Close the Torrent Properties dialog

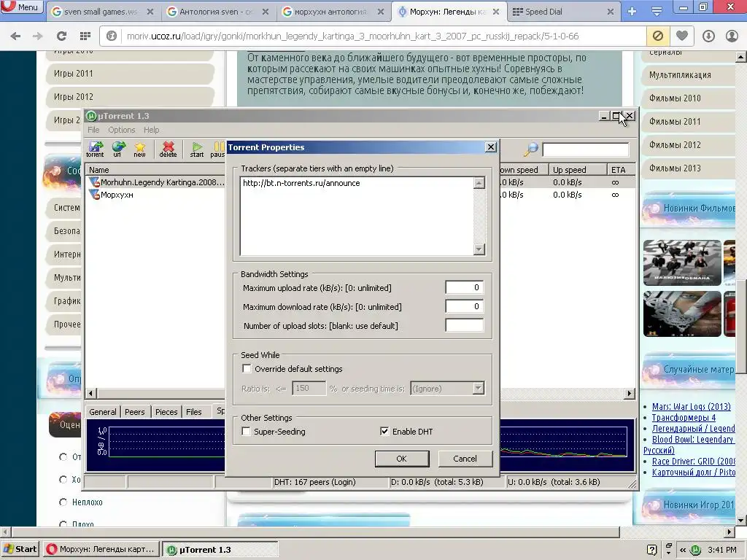point(491,147)
